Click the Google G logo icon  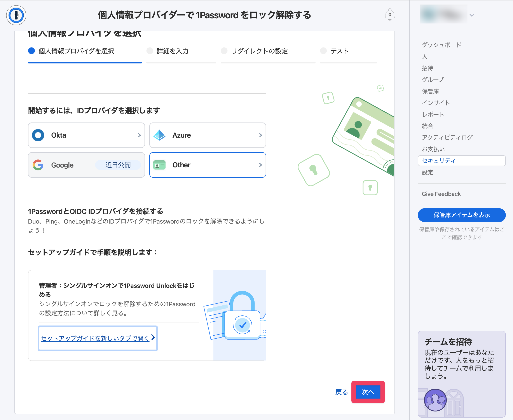pos(38,165)
